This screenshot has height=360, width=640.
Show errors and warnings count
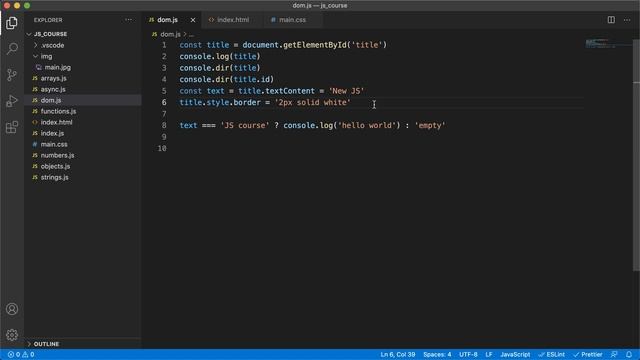[21, 354]
